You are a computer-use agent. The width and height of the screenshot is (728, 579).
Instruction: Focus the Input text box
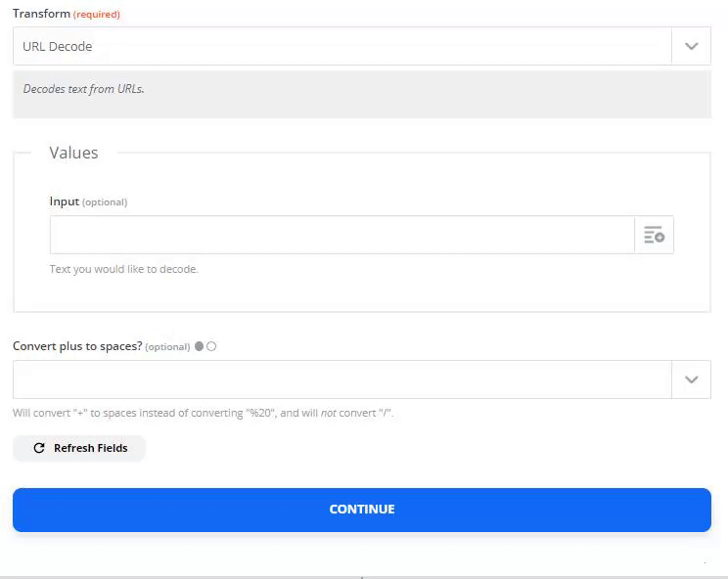point(342,235)
